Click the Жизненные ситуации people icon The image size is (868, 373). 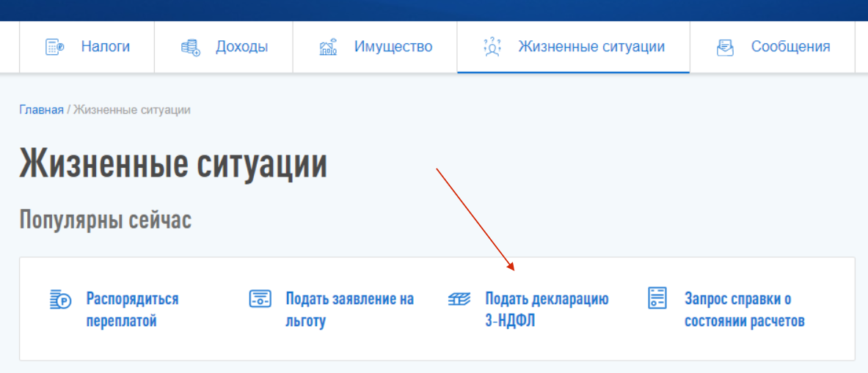click(492, 47)
